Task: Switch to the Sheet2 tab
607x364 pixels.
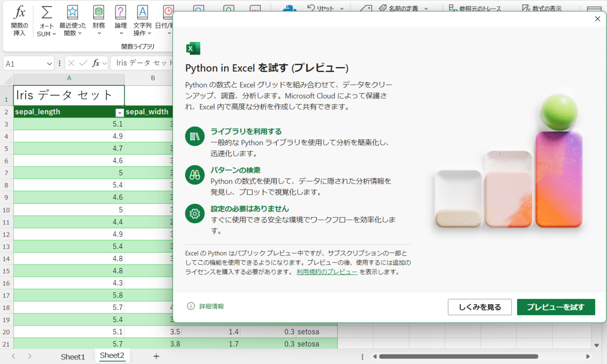Action: click(112, 355)
